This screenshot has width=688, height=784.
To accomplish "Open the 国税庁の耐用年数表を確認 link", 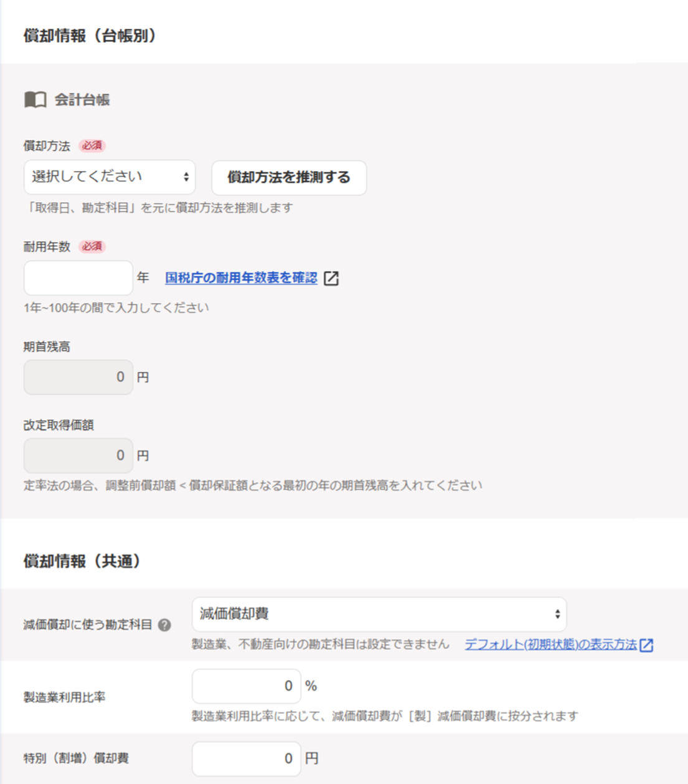I will [241, 278].
